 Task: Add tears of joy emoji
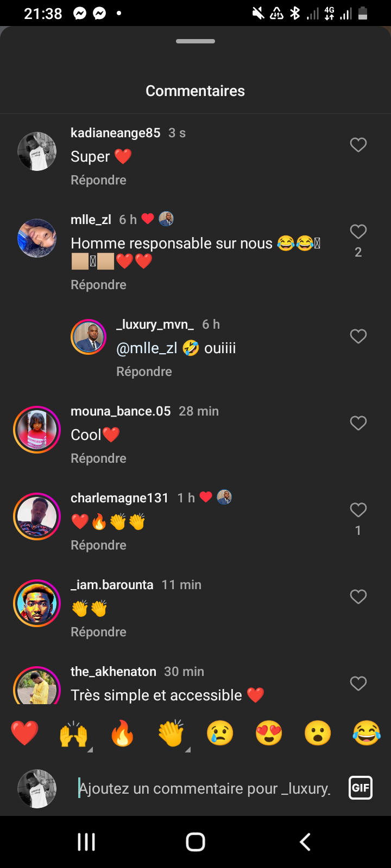pos(367,733)
